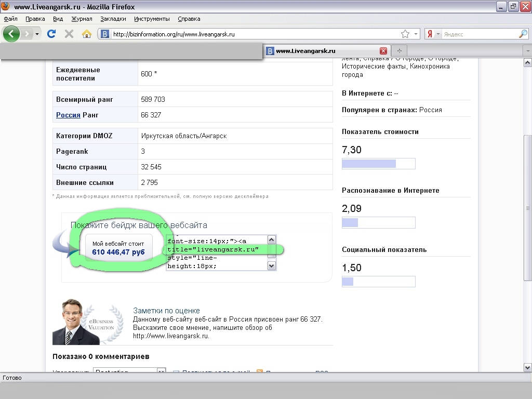Click the 'Показано 0 комментариев' heading
The image size is (532, 399).
(x=101, y=356)
